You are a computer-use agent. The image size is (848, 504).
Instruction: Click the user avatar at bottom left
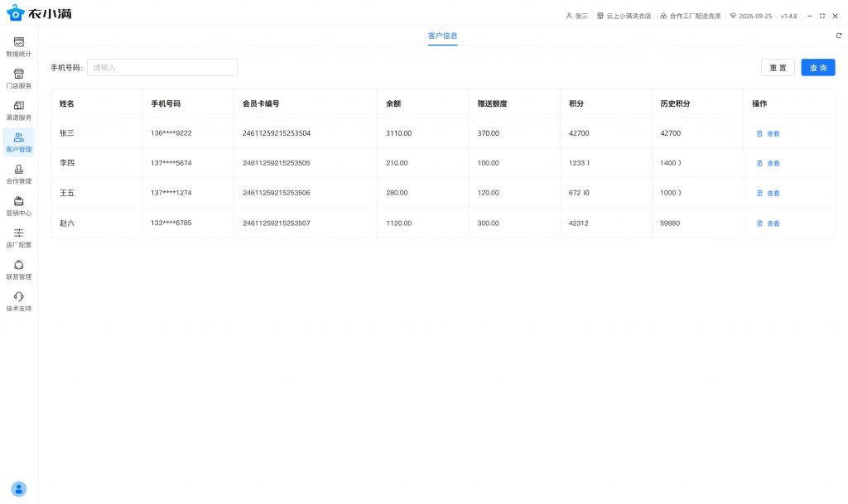pyautogui.click(x=18, y=489)
